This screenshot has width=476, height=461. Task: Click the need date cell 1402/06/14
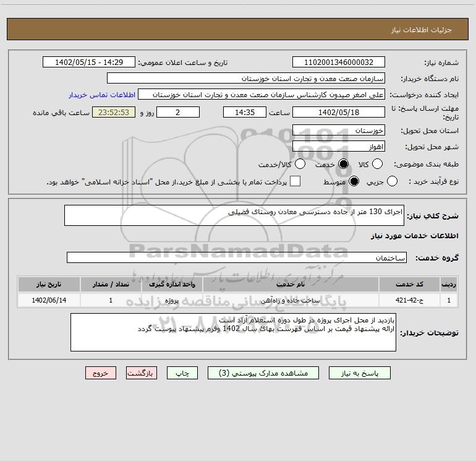tap(49, 300)
